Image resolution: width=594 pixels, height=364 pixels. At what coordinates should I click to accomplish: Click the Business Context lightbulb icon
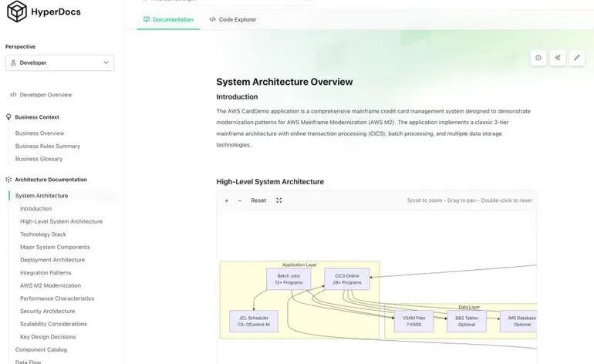click(8, 117)
